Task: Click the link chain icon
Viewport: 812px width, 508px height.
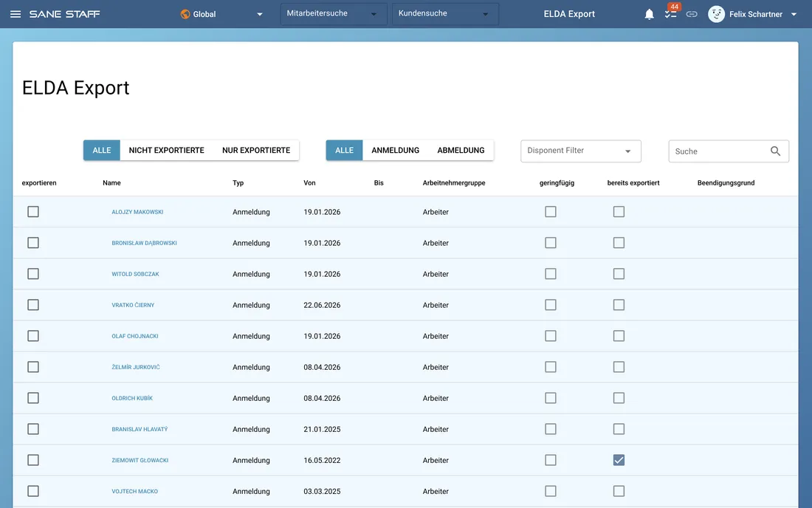Action: (692, 14)
